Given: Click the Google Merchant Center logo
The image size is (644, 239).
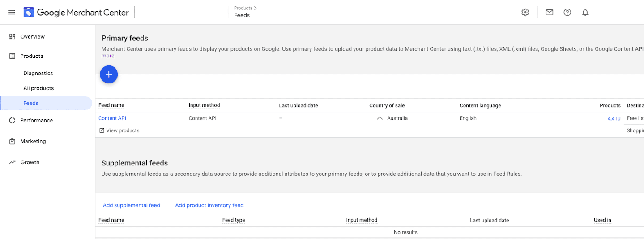Looking at the screenshot, I should 76,13.
